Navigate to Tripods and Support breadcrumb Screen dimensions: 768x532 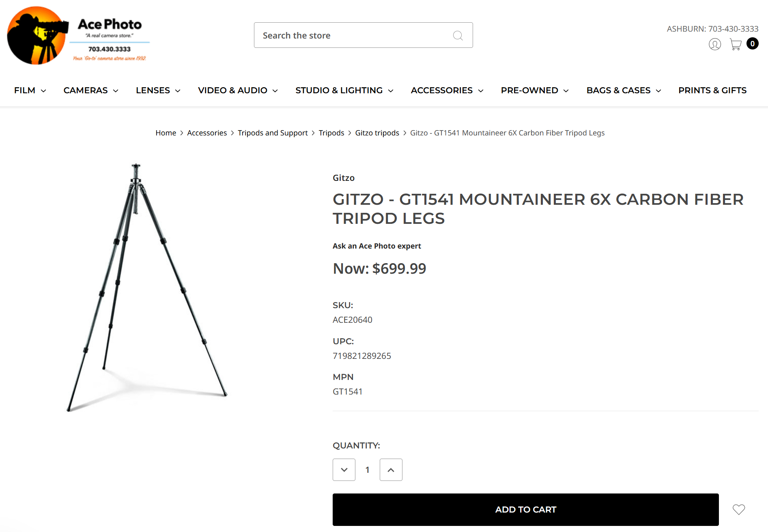pyautogui.click(x=273, y=133)
